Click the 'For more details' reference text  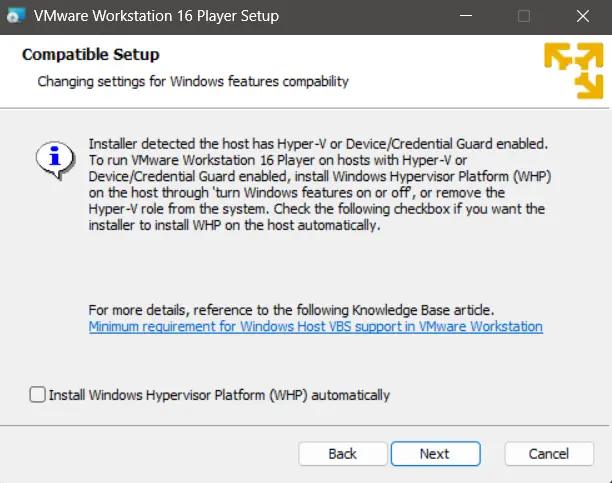pos(291,310)
